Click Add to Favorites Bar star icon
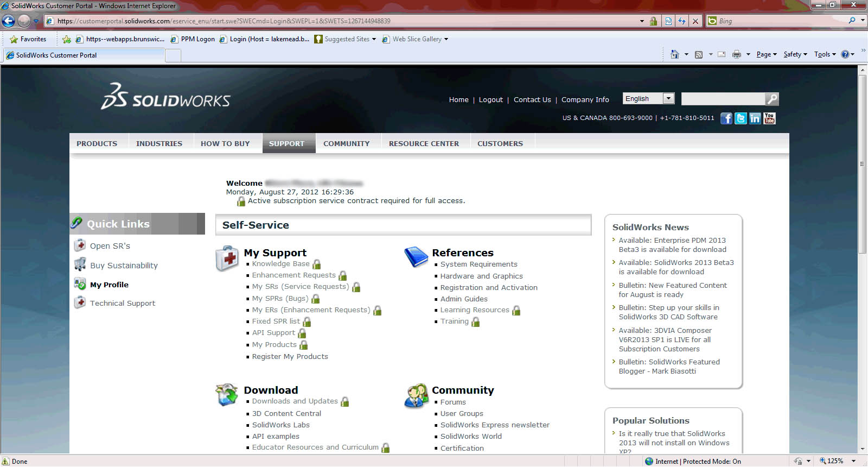This screenshot has height=467, width=868. pos(67,39)
